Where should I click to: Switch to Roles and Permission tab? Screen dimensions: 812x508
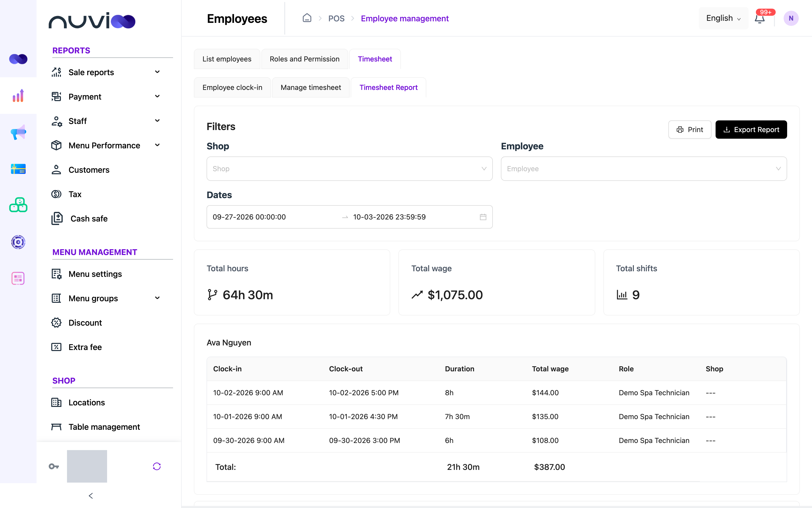[304, 59]
